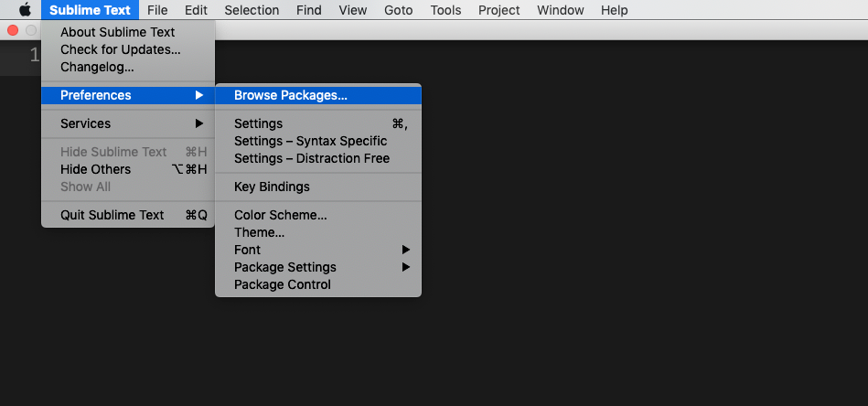Open the Changelog... entry

point(128,68)
